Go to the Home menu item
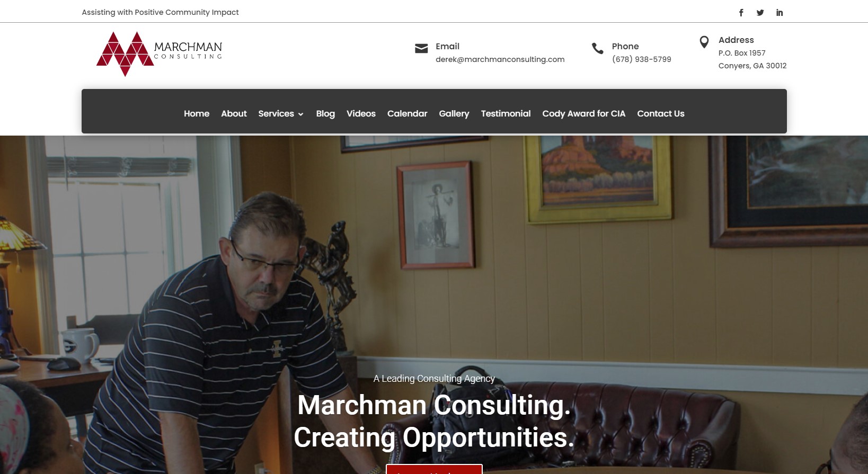The width and height of the screenshot is (868, 474). point(197,113)
